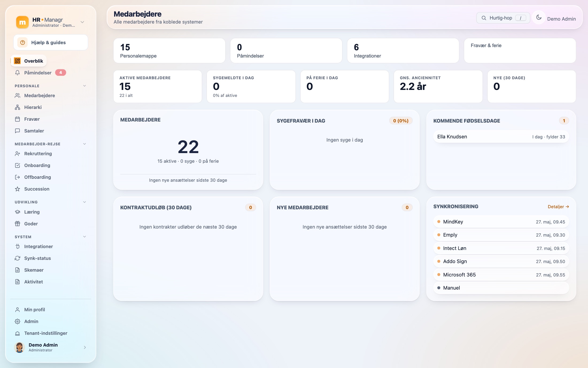588x368 pixels.
Task: Click the Hjælp & guides button
Action: click(51, 43)
